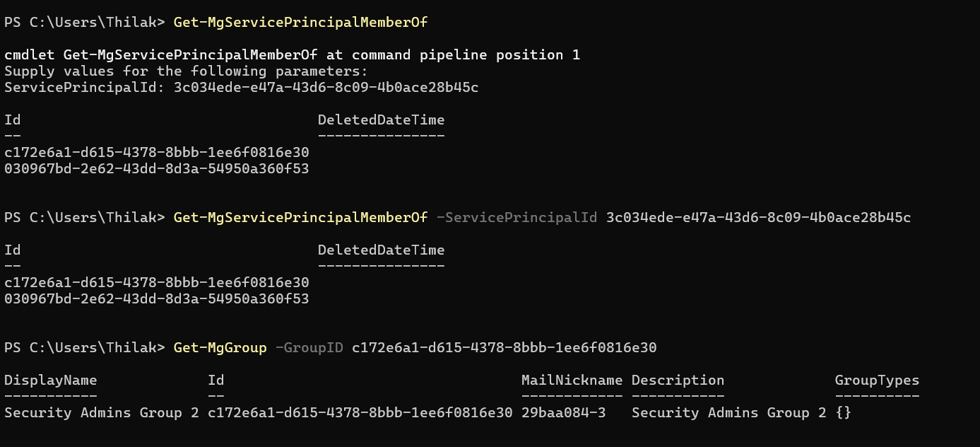Viewport: 980px width, 447px height.
Task: Click the Id value in the Get-MgGroup result row
Action: click(x=360, y=413)
